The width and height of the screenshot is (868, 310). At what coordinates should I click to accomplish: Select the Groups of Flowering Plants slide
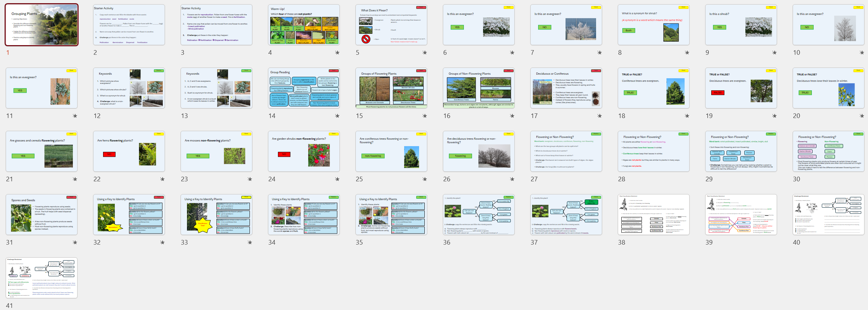(x=391, y=88)
